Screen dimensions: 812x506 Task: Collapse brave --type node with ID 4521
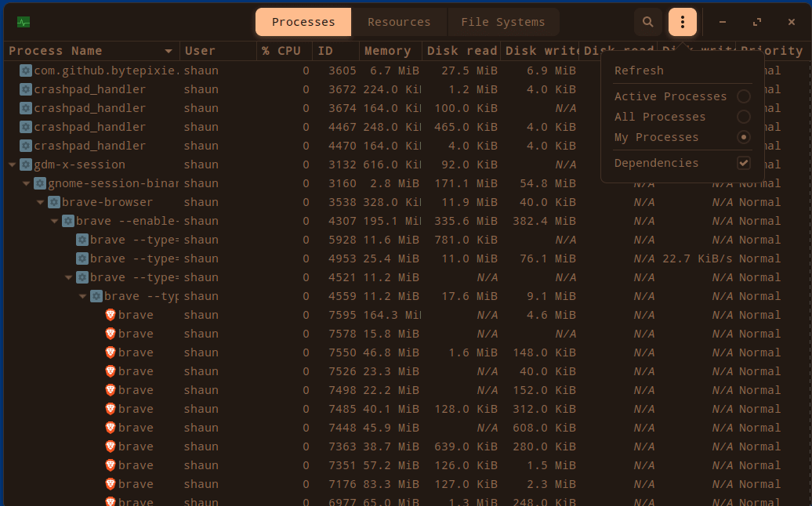(68, 277)
